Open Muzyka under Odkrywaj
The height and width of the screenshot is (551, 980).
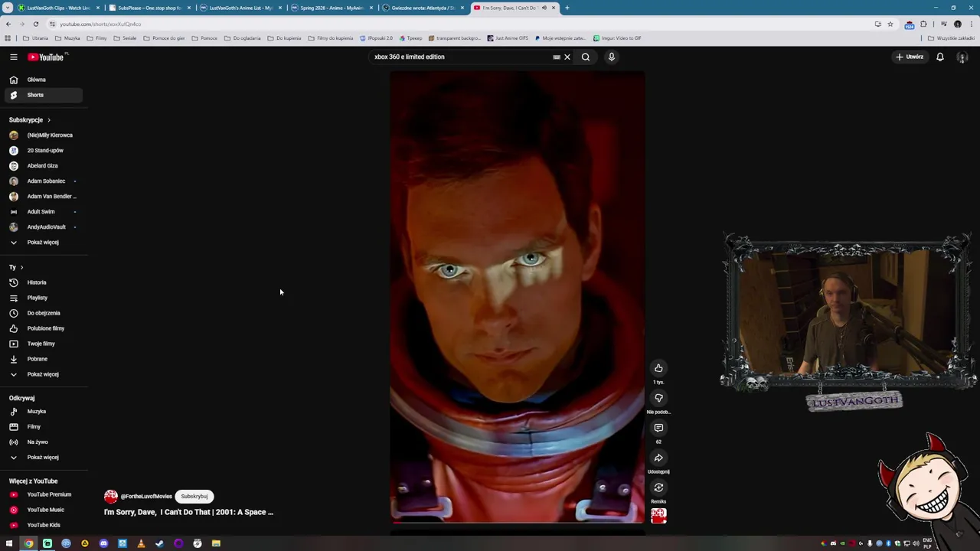(x=42, y=412)
